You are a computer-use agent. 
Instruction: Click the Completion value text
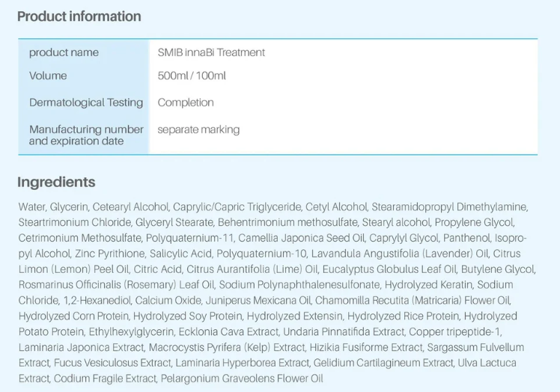(x=186, y=102)
